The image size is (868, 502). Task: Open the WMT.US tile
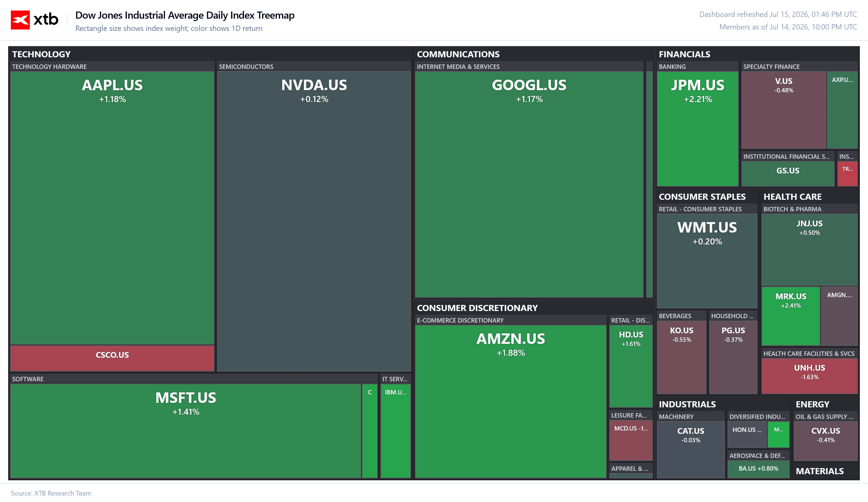[x=707, y=261]
